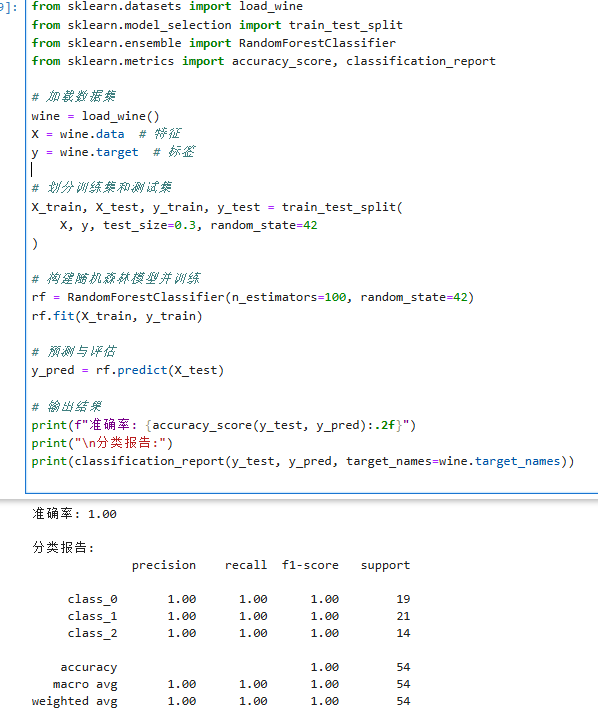Click the 'test_size=0.3, random_state=42' line

188,225
